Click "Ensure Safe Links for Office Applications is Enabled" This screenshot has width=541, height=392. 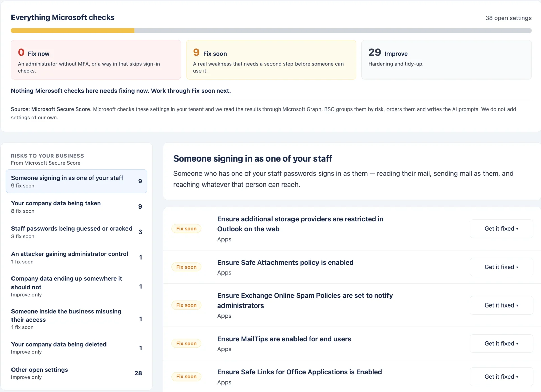pyautogui.click(x=300, y=372)
